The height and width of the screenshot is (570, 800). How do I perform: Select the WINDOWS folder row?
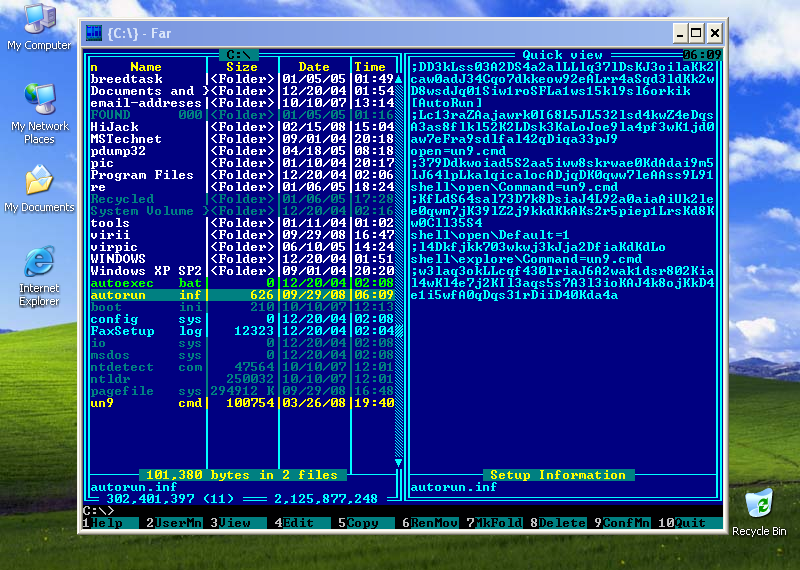(x=242, y=259)
